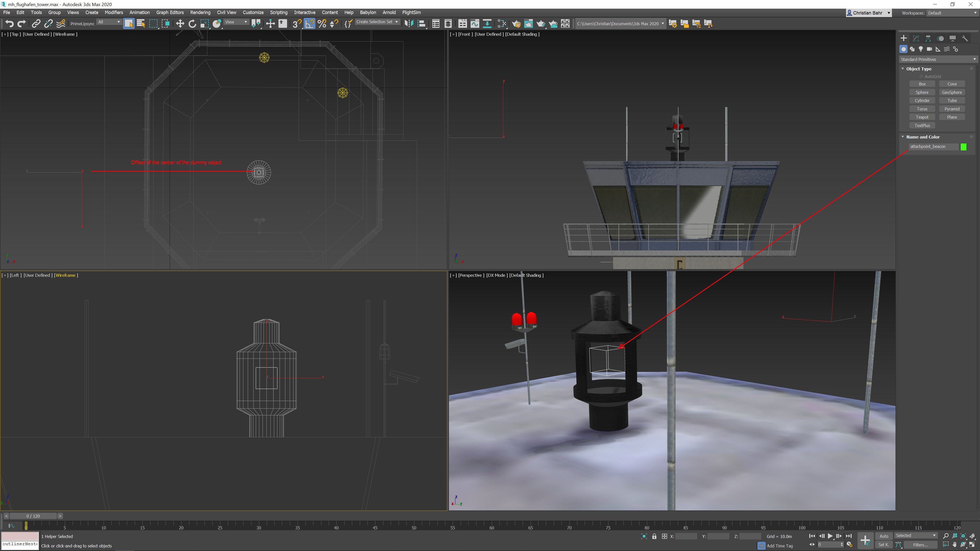Click the Cylinder primitive button
980x551 pixels.
[922, 101]
